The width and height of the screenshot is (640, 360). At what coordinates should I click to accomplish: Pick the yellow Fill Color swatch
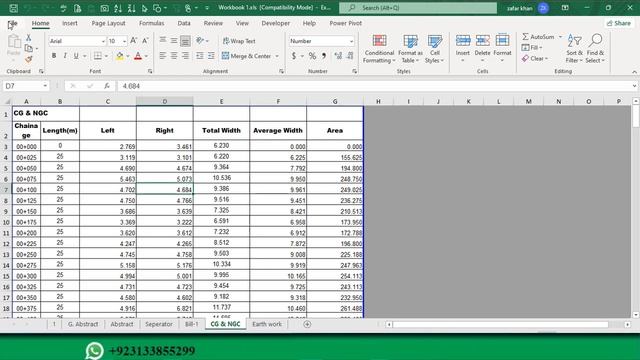120,56
